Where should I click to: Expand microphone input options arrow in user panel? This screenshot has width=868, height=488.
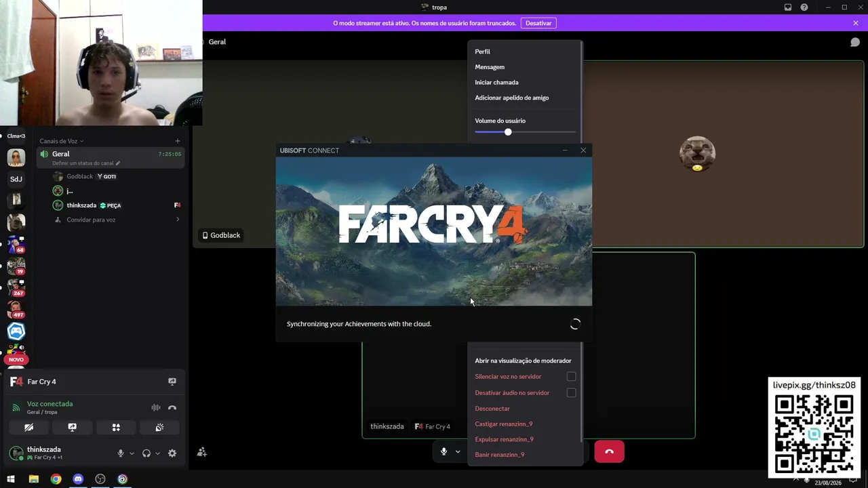pyautogui.click(x=132, y=453)
